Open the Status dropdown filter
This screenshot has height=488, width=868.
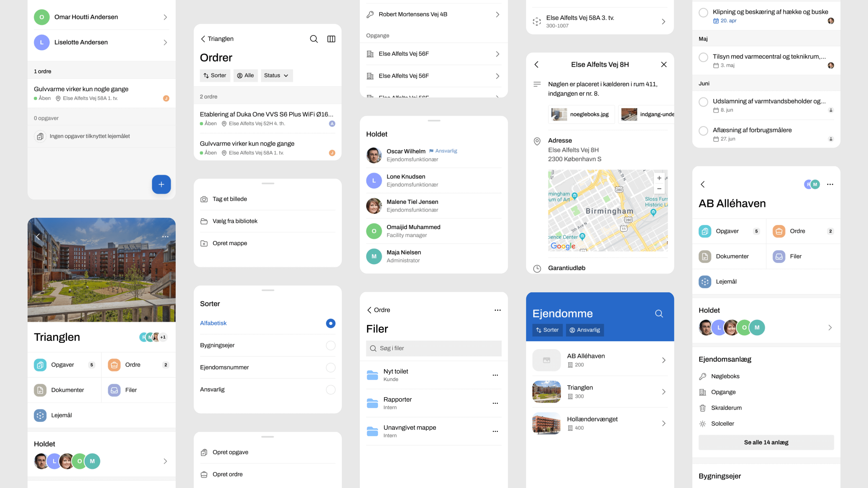point(276,75)
